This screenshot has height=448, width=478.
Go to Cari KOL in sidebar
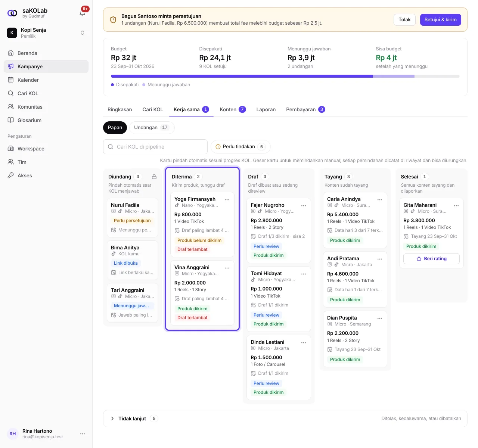(46, 93)
